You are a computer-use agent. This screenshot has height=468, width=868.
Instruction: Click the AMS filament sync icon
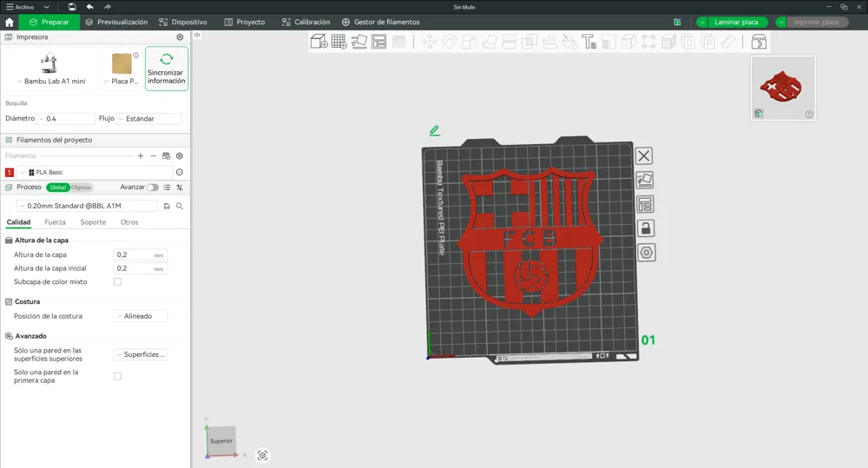(x=166, y=156)
